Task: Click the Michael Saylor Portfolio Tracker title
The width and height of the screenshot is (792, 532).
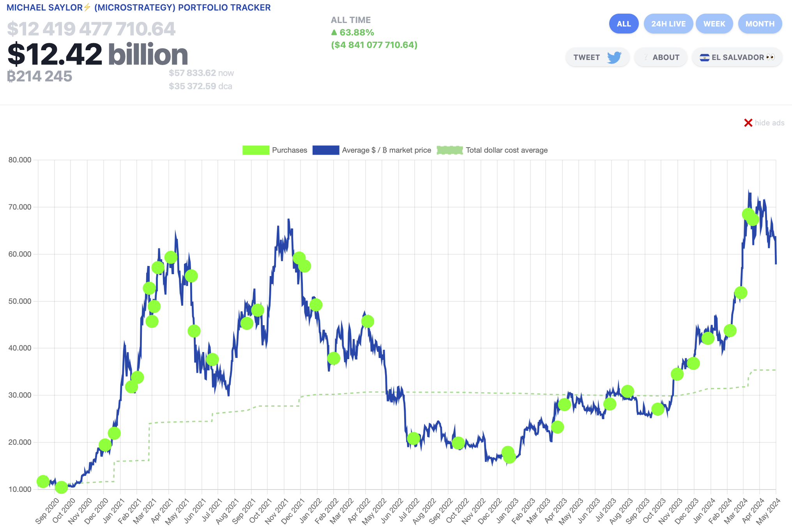Action: 139,7
